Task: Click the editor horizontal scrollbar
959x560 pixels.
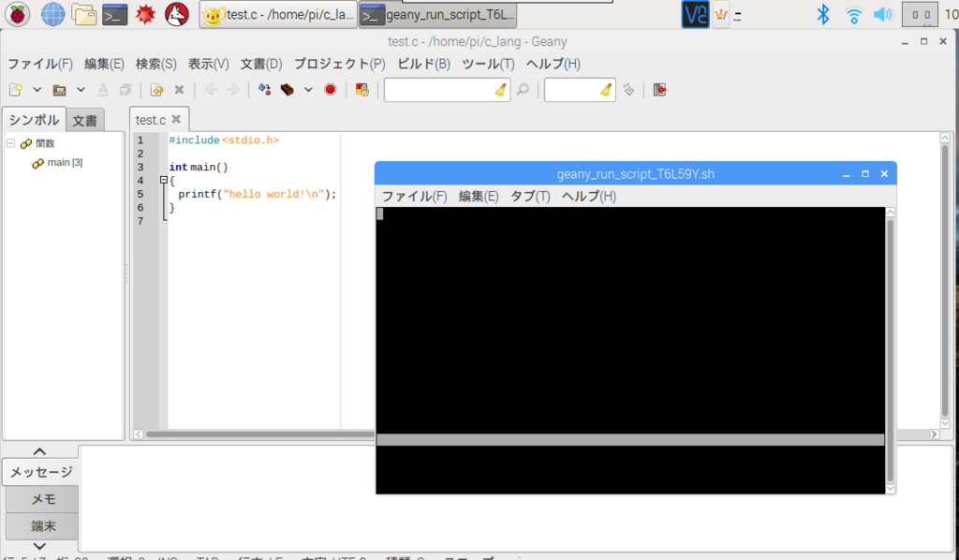Action: (260, 435)
